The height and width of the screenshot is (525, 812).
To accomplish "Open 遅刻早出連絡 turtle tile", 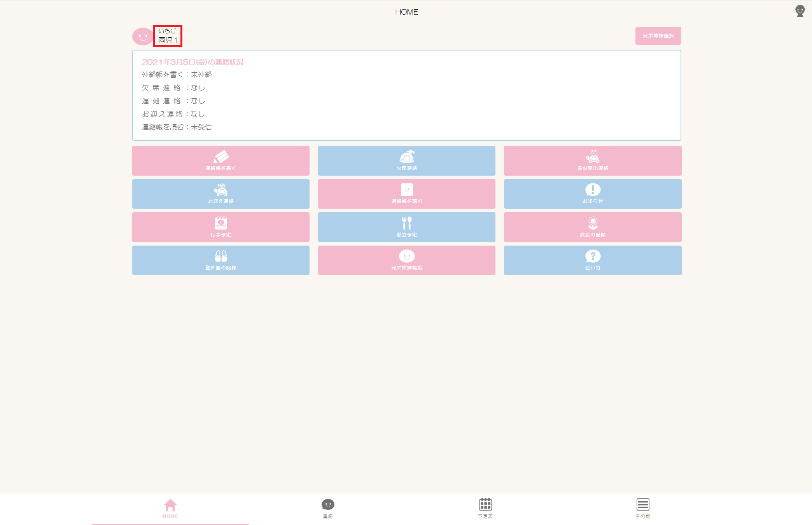I will (593, 160).
